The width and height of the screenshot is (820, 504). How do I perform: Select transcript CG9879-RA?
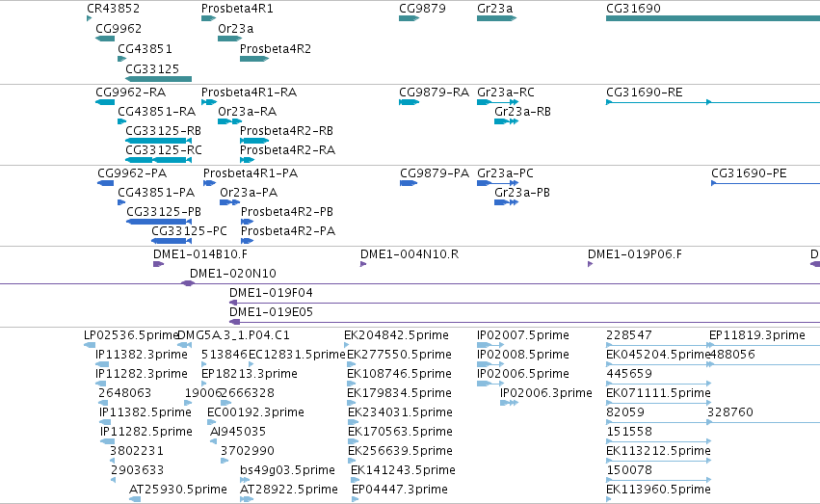click(409, 102)
